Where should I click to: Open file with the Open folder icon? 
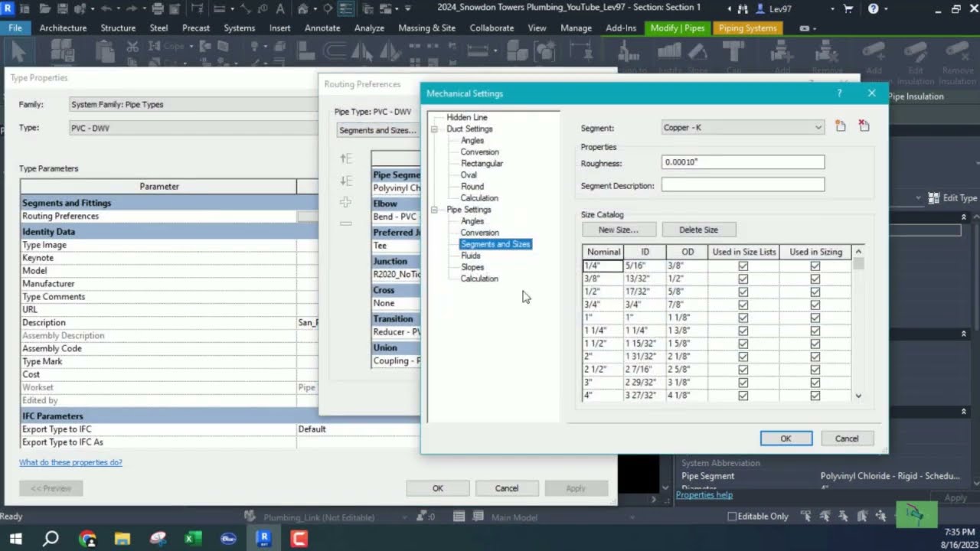pyautogui.click(x=47, y=8)
